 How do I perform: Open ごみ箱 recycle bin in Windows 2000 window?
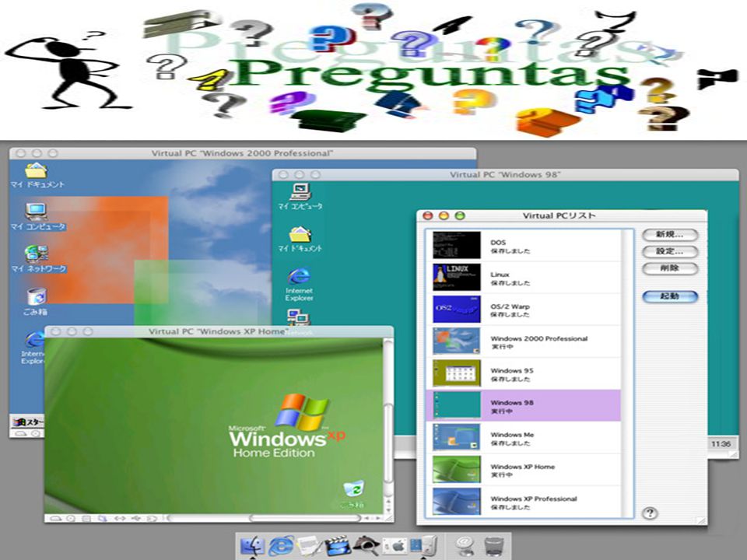pyautogui.click(x=36, y=302)
